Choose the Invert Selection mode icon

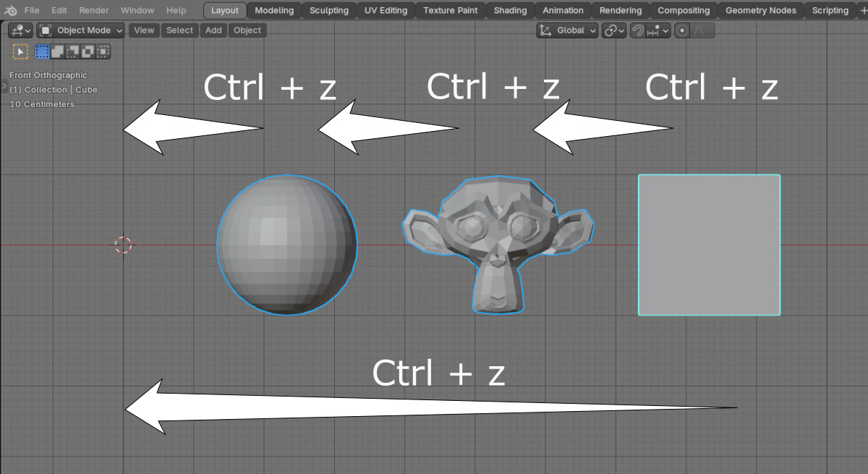tap(88, 51)
